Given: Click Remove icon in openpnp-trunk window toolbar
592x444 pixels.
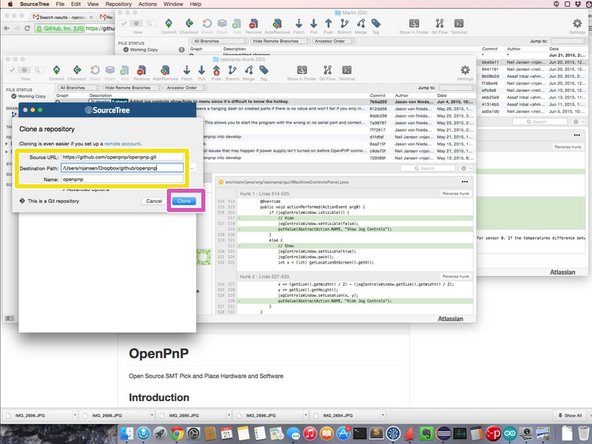Looking at the screenshot, I should click(142, 70).
